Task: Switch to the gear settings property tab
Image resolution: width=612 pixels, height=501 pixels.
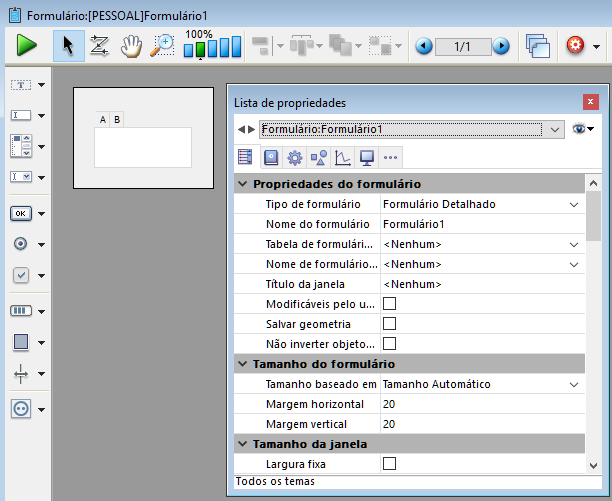Action: (x=294, y=157)
